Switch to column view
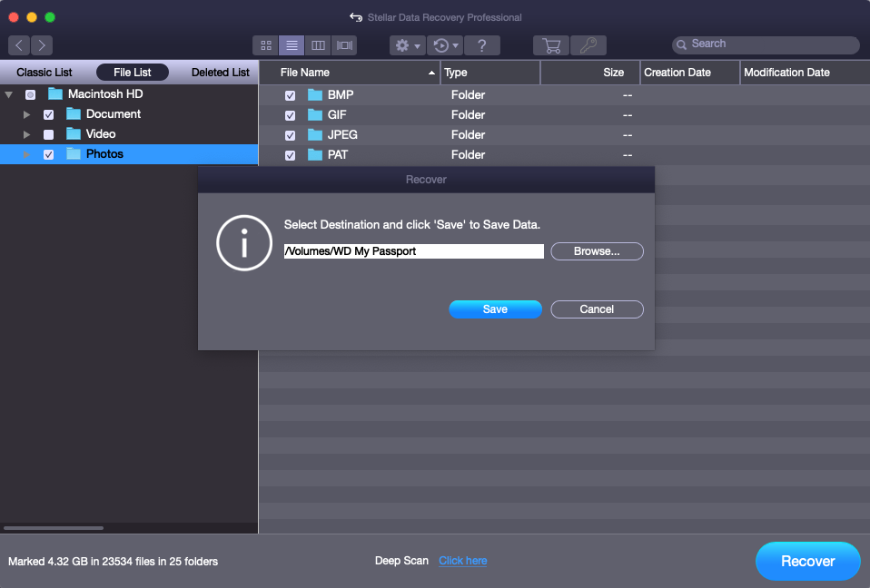Screen dimensions: 870x588 [318, 44]
